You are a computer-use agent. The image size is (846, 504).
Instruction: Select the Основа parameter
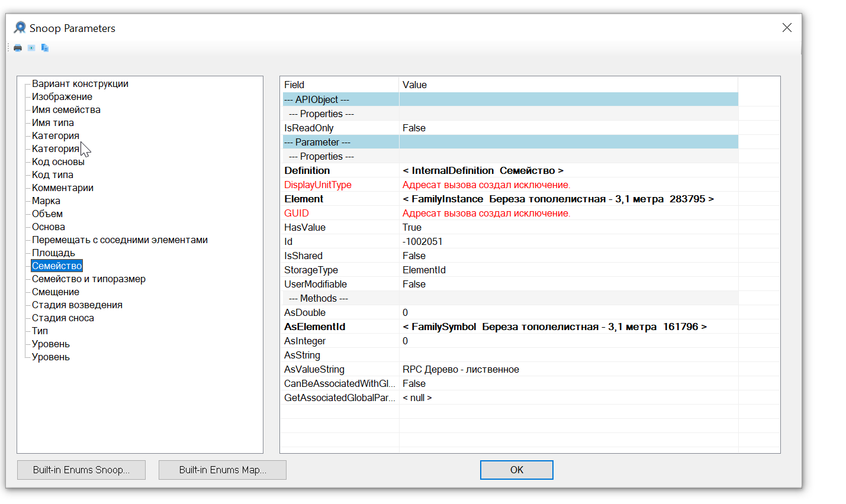point(49,227)
